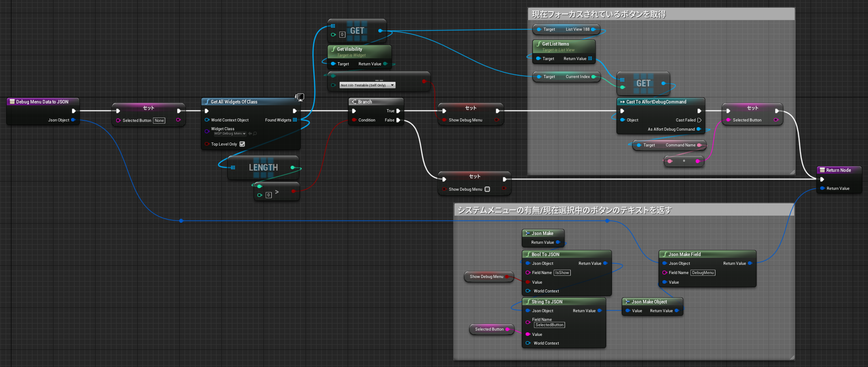Viewport: 868px width, 367px height.
Task: Select the Cast To AlfortDebugCommand node title
Action: (656, 102)
